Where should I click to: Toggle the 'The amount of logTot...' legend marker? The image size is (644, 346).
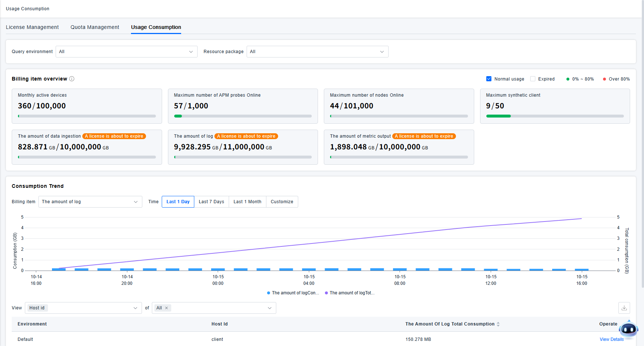[x=326, y=293]
